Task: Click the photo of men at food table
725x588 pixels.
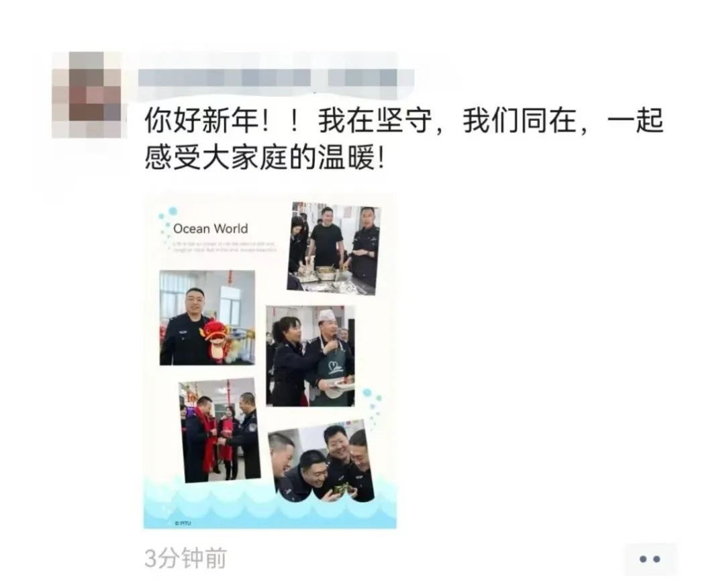Action: tap(334, 248)
